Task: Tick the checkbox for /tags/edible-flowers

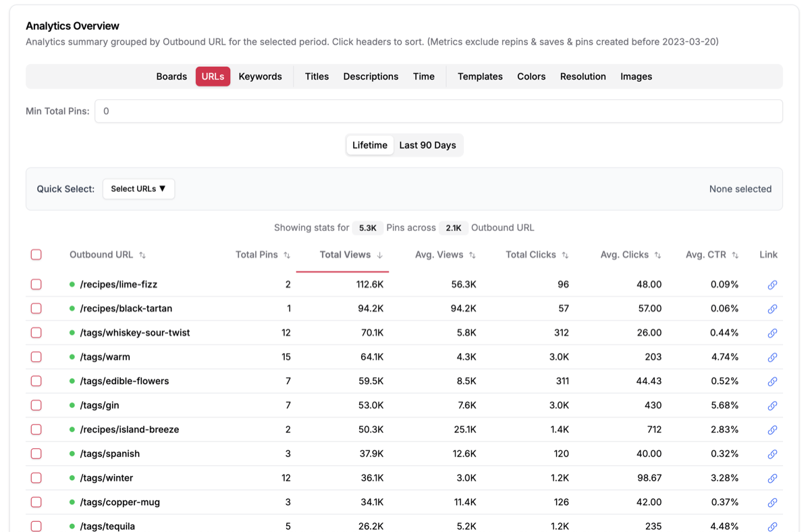Action: [x=36, y=381]
